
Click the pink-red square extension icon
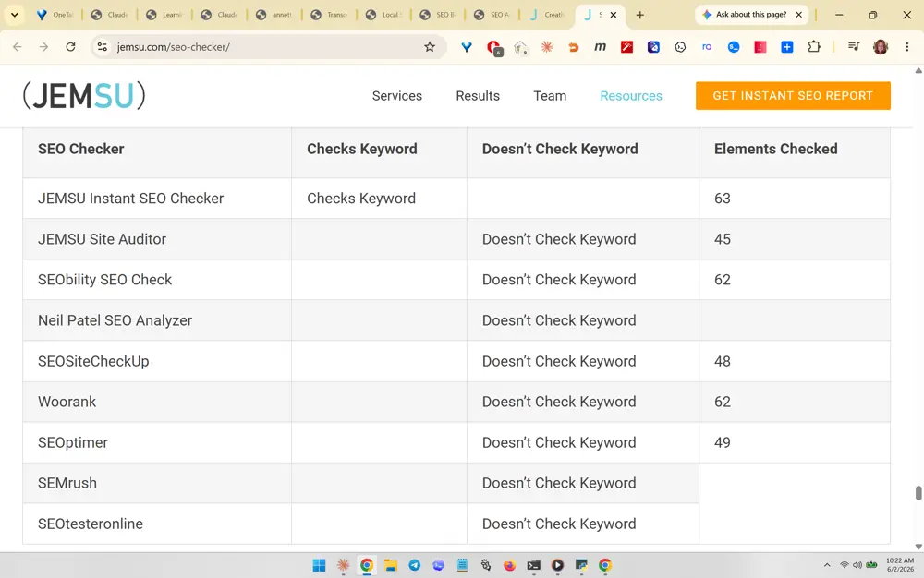(760, 47)
